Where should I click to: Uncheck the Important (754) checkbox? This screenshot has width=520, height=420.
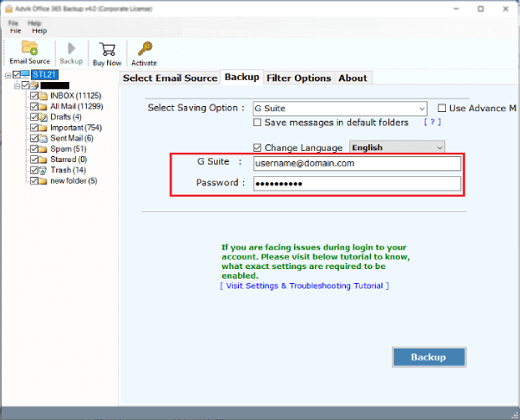tap(34, 128)
